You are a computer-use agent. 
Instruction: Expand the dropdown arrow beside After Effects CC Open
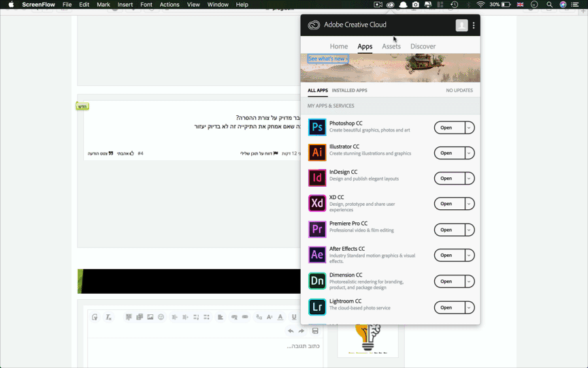pos(469,256)
